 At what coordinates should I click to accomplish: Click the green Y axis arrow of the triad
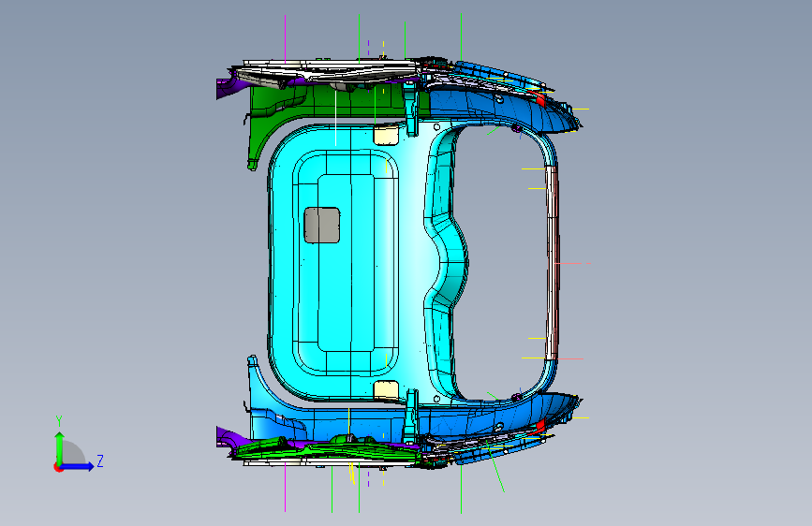coord(59,449)
